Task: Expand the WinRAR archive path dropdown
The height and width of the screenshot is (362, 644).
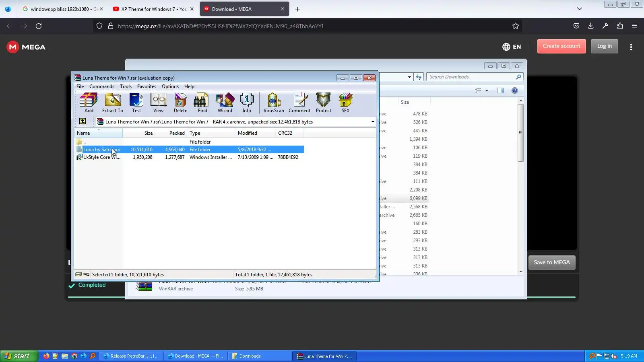Action: click(x=373, y=122)
